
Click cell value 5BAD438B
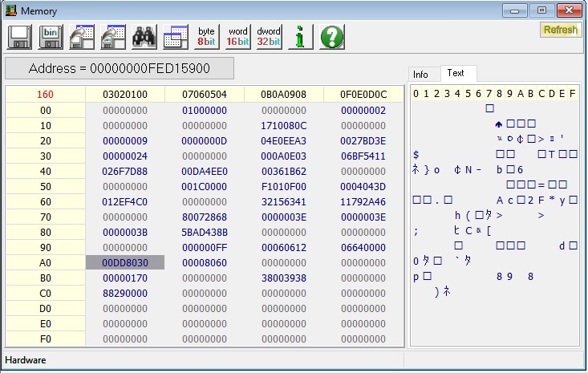tap(205, 232)
